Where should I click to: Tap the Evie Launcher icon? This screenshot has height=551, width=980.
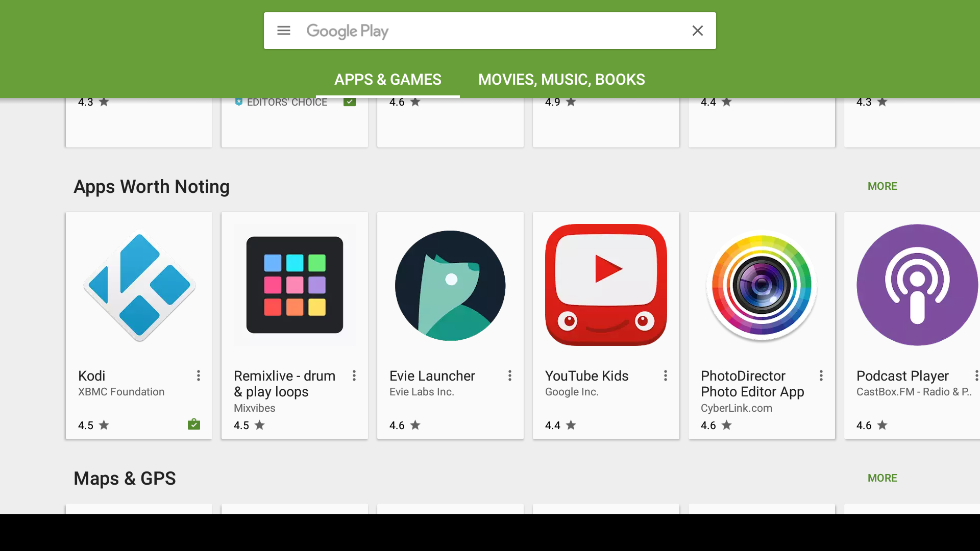coord(450,285)
